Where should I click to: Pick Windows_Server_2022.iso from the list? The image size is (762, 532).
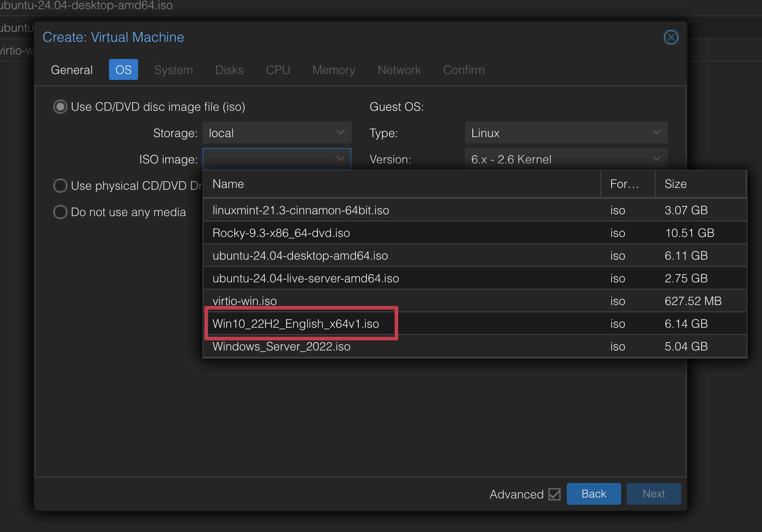pos(475,346)
